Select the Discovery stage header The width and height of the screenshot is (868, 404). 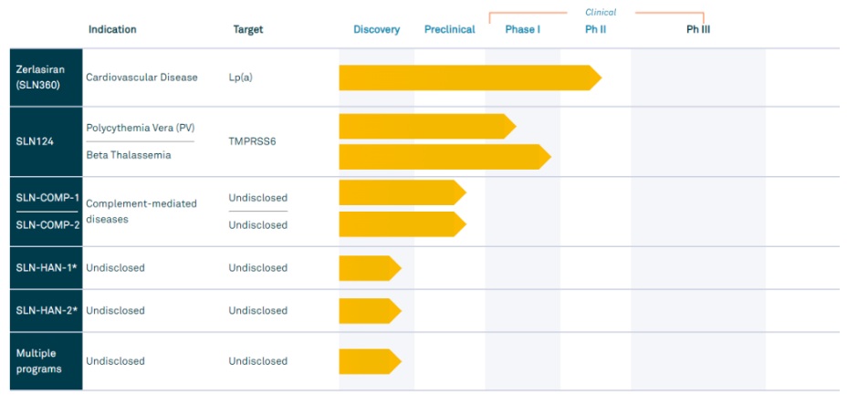(377, 29)
